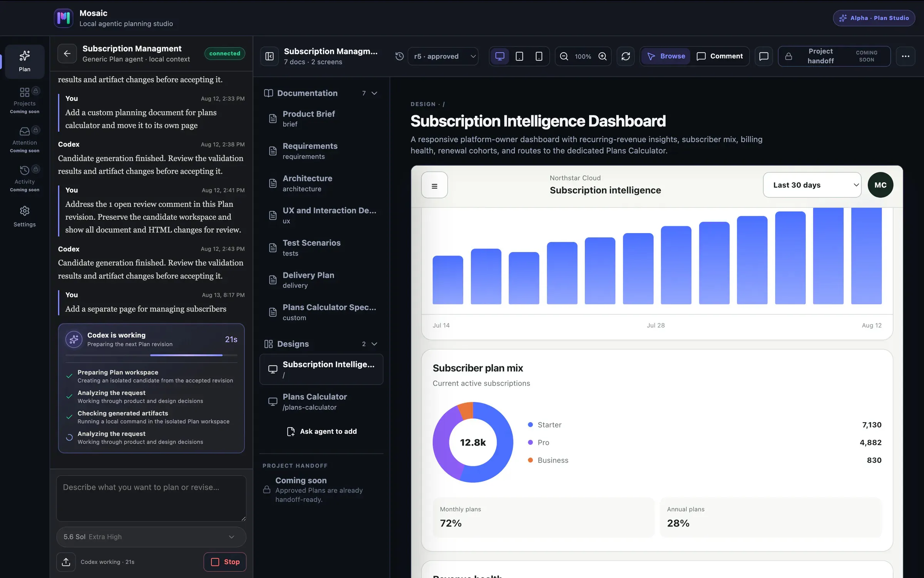Open the Last 30 days dropdown
Image resolution: width=924 pixels, height=578 pixels.
[x=812, y=185]
